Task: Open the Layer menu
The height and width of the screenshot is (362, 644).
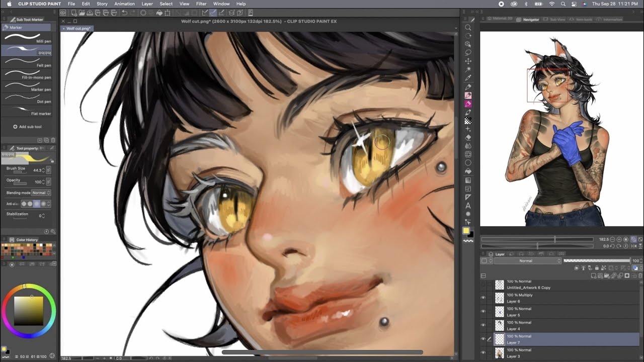Action: point(147,4)
